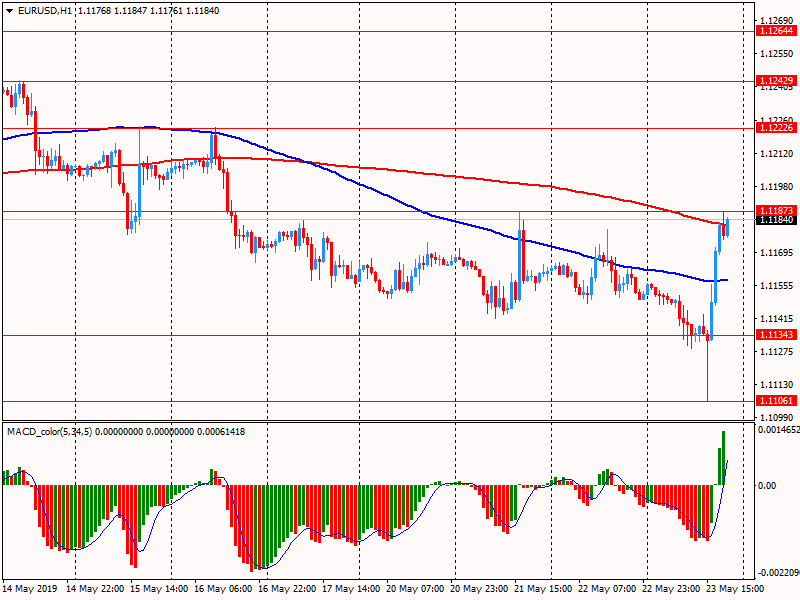Click the 22 May 07:00 time label
Screen dimensions: 800x600
[607, 589]
